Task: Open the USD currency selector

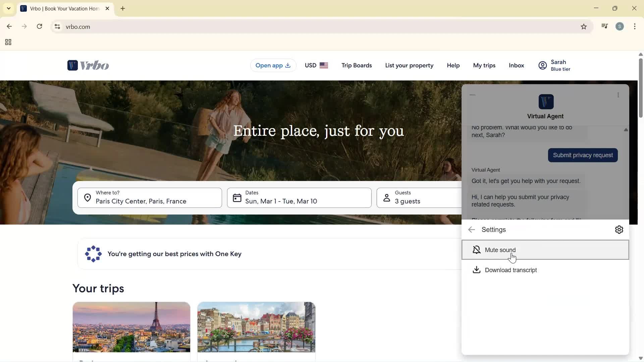Action: pos(316,65)
